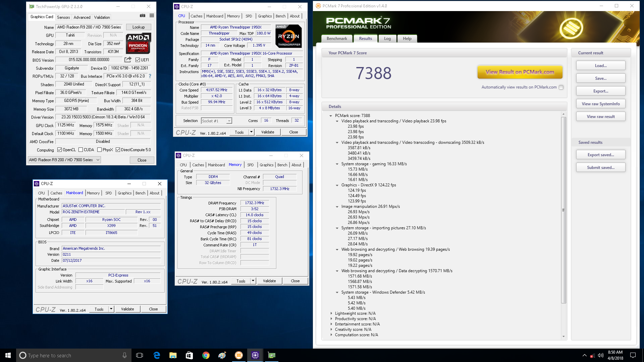
Task: Click the GPU Name field in GPU-Z
Action: (x=89, y=27)
